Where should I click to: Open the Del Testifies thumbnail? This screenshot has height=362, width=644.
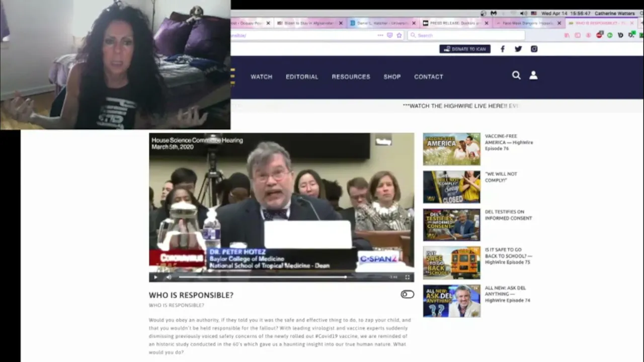[x=451, y=225]
